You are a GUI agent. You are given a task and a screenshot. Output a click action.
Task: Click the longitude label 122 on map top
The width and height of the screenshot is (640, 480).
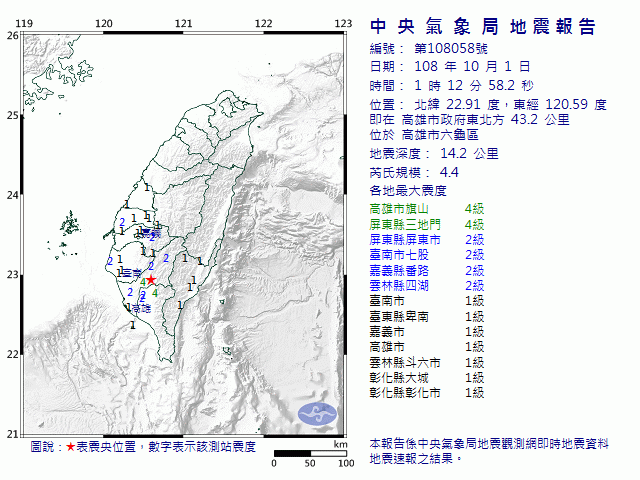coord(263,24)
